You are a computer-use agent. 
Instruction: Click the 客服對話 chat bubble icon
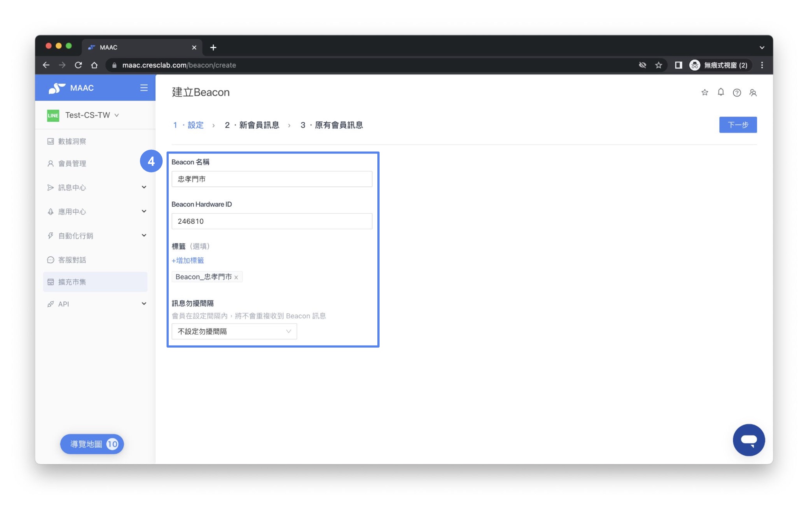point(51,260)
